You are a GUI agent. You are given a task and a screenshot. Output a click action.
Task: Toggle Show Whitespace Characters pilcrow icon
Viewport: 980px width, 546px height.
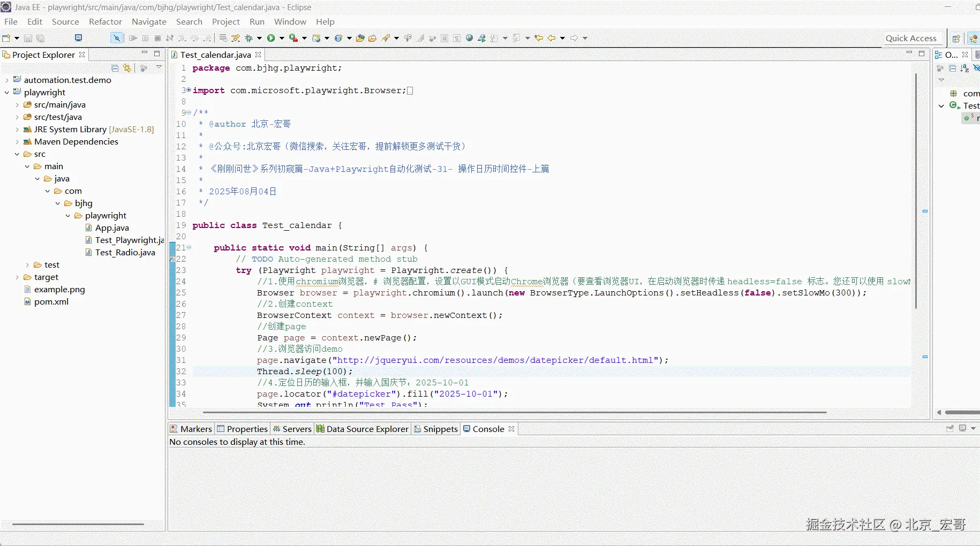457,38
